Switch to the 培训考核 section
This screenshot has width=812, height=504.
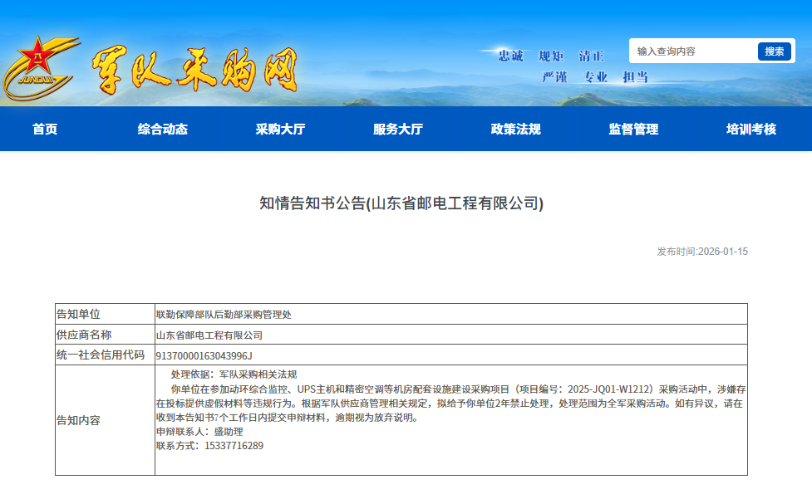pos(750,130)
